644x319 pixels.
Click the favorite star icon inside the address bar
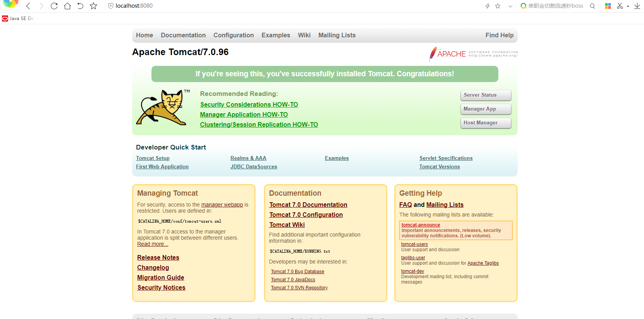coord(498,6)
